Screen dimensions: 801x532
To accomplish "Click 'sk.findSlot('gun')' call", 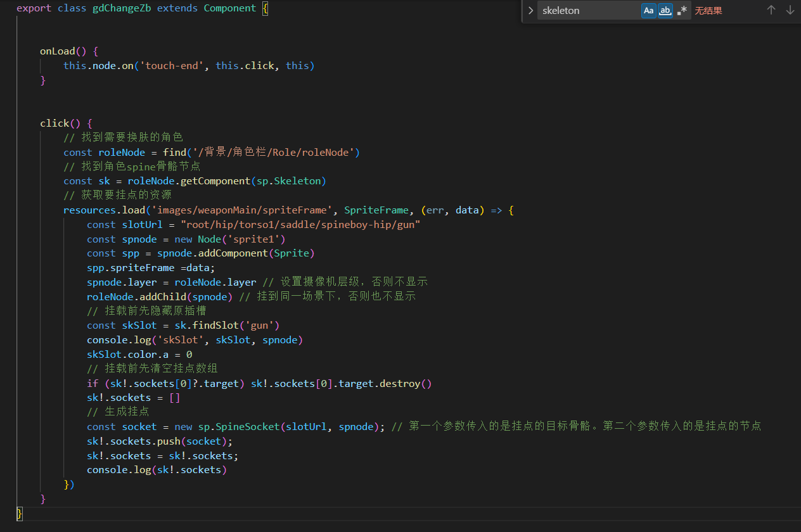I will pyautogui.click(x=227, y=326).
